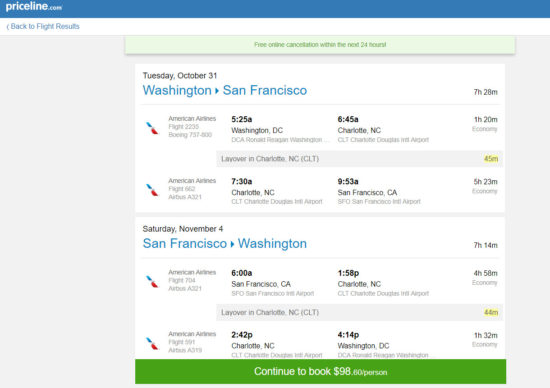The image size is (550, 388).
Task: Click the free online cancellation banner
Action: coord(320,45)
